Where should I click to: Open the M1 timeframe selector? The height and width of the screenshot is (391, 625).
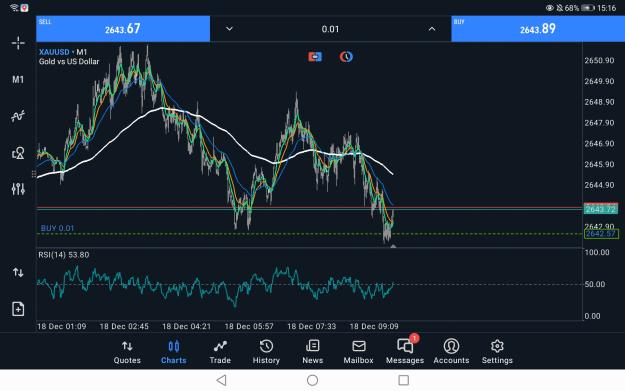[18, 79]
